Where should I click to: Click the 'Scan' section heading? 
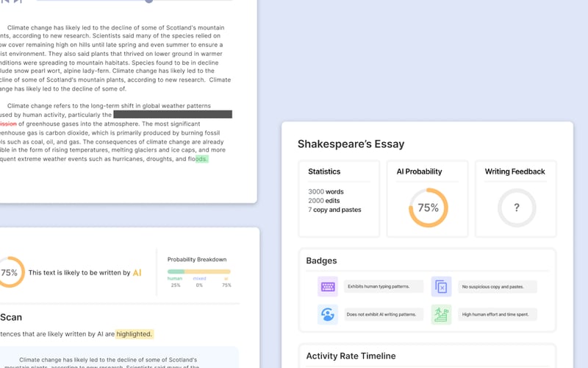point(11,317)
